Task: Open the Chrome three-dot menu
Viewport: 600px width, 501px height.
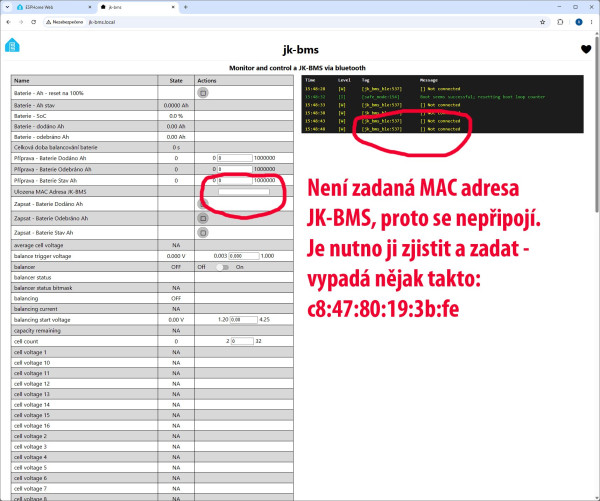Action: 591,22
